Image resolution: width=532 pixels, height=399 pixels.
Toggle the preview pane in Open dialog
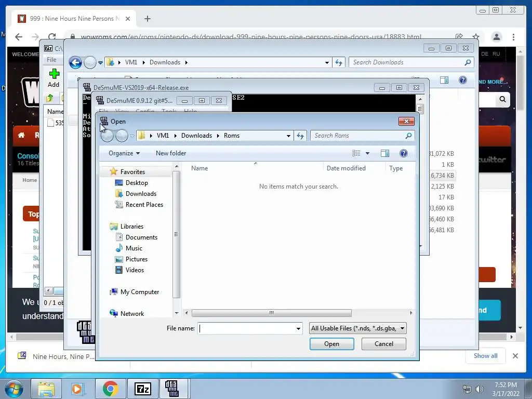385,153
